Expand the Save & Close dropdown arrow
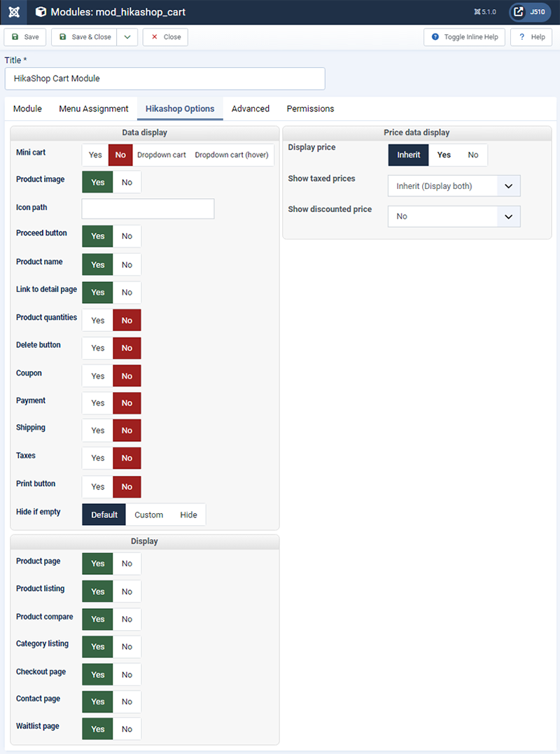 [x=127, y=37]
